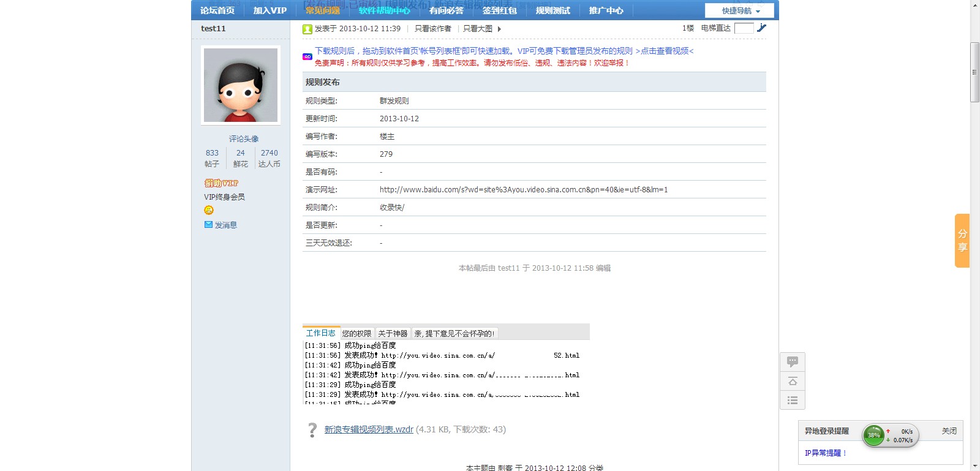The width and height of the screenshot is (980, 471).
Task: Click the return-to-top arrow icon
Action: pos(792,382)
